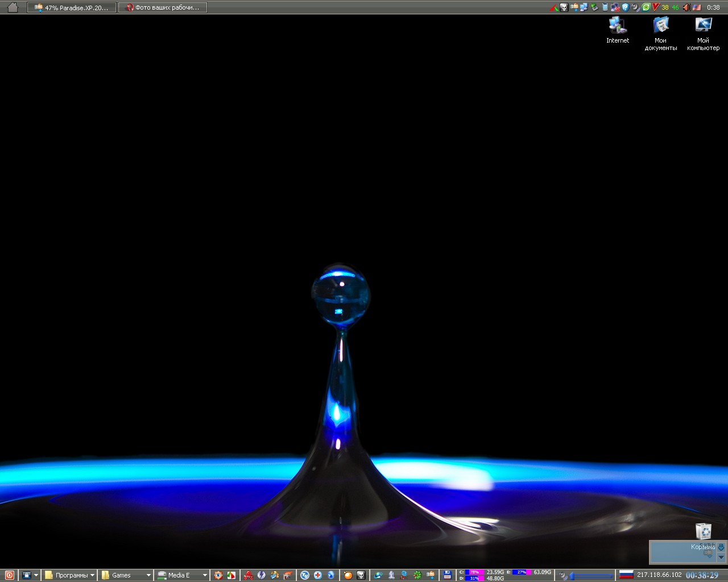Launch the red-green flag icon in bottom bar
Image resolution: width=728 pixels, height=582 pixels.
click(x=231, y=575)
